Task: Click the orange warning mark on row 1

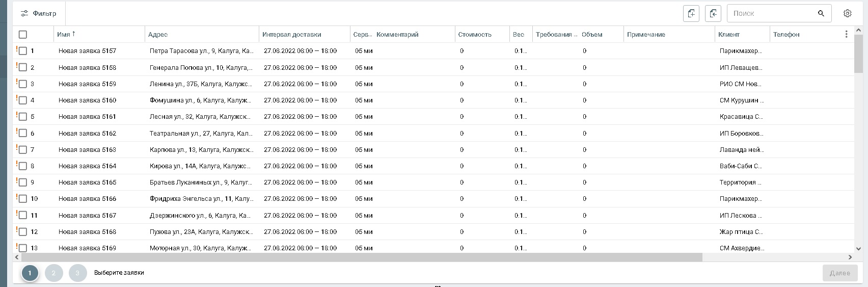Action: pyautogui.click(x=17, y=49)
